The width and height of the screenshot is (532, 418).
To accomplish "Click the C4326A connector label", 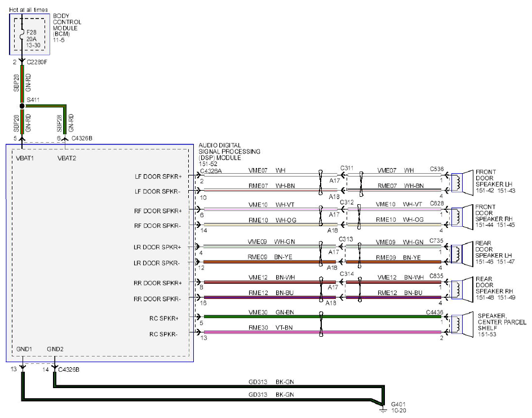I will (211, 171).
